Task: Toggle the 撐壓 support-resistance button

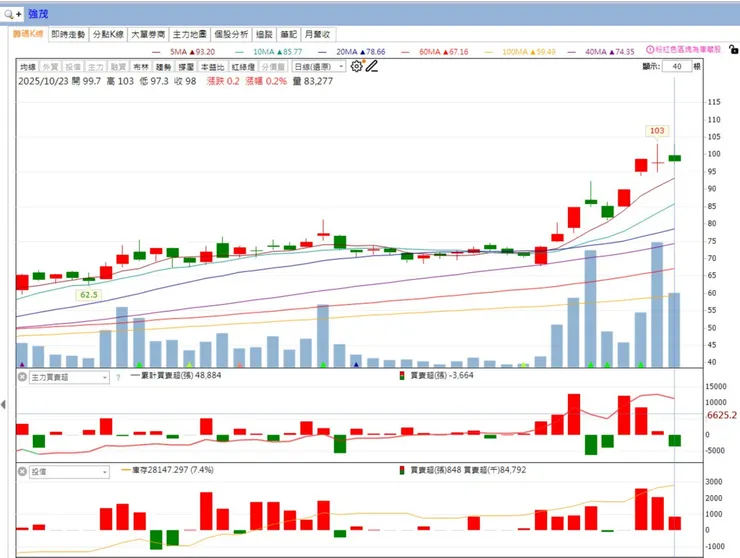Action: (186, 67)
